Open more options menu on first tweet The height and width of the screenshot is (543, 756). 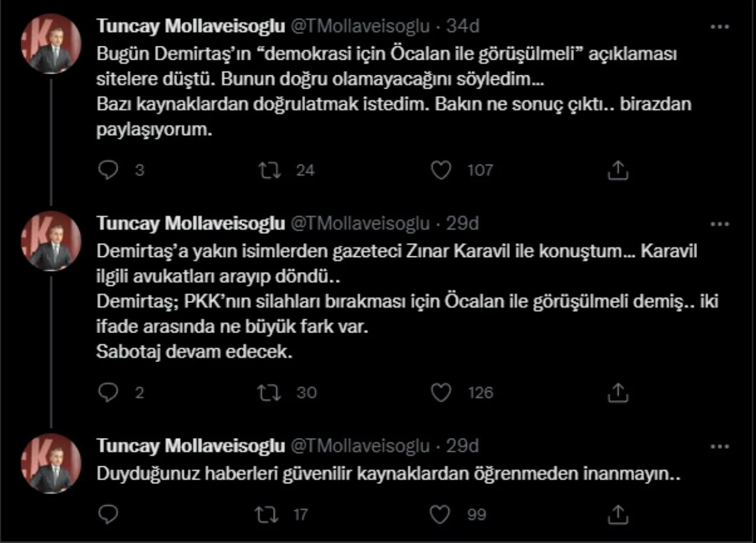tap(720, 27)
